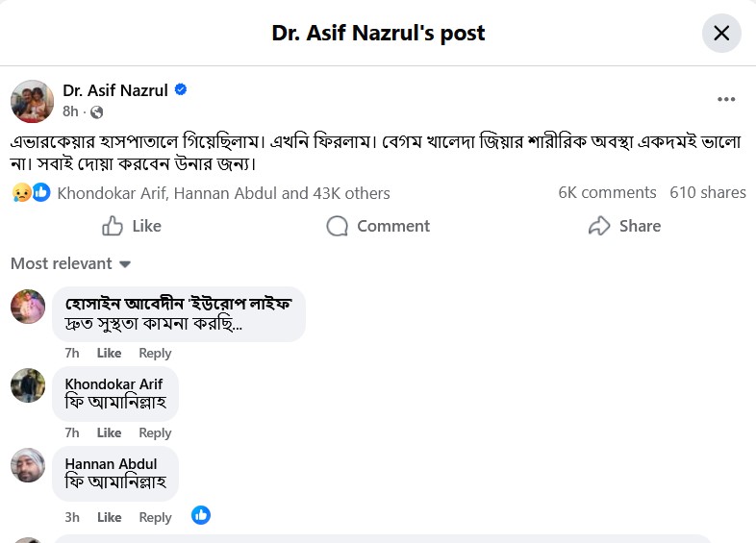Show people who reacted, 43K others
The width and height of the screenshot is (756, 543).
click(x=223, y=193)
